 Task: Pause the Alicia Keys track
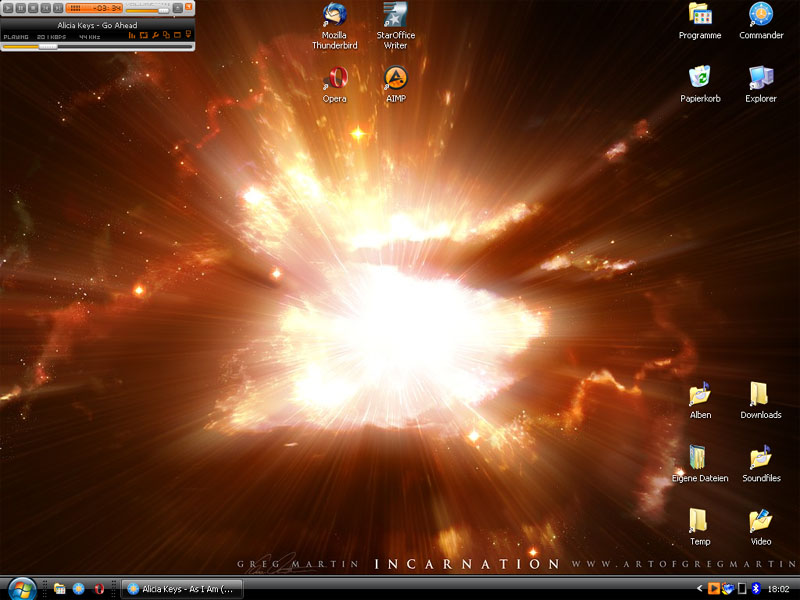20,8
